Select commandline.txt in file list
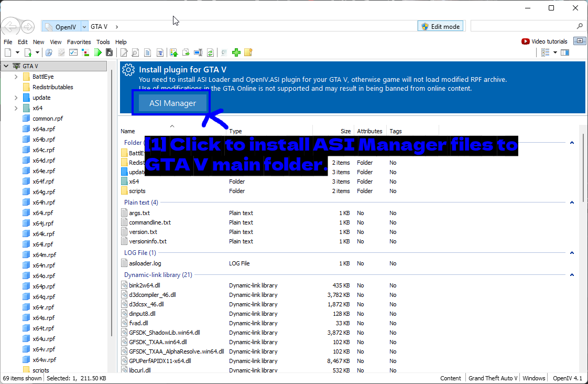The image size is (588, 384). pyautogui.click(x=150, y=222)
